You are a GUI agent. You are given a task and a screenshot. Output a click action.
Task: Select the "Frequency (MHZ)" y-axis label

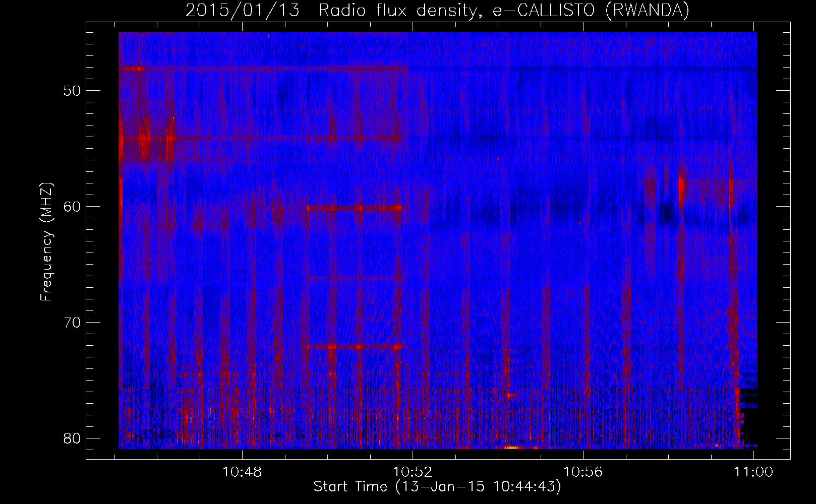point(46,241)
